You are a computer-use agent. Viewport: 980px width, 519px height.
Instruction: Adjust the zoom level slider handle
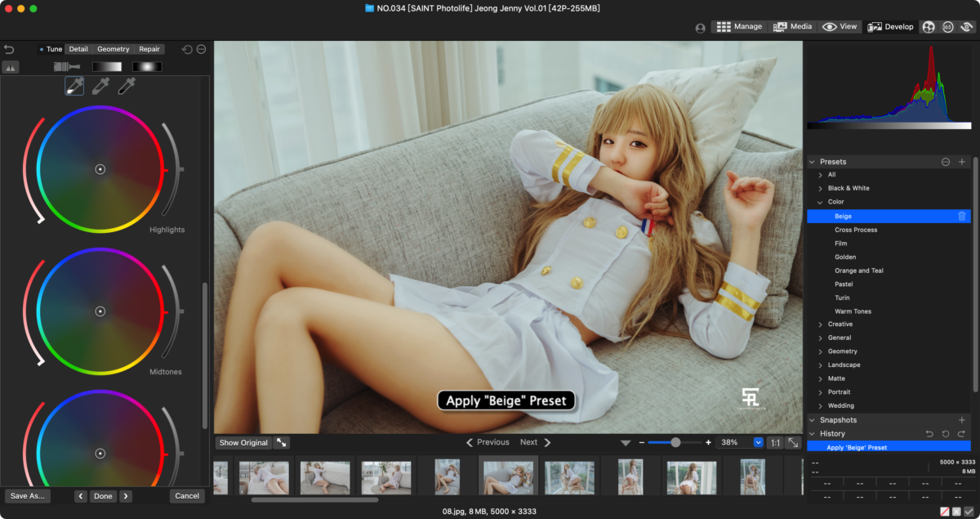[675, 442]
